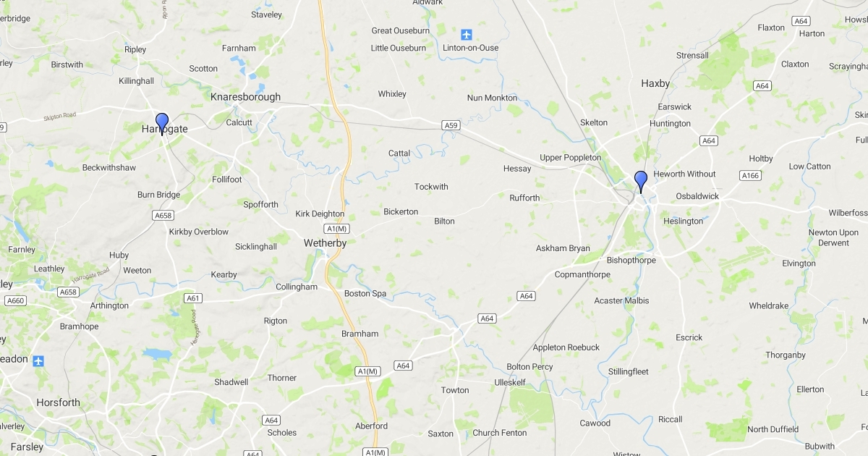The image size is (868, 456).
Task: Select the Wheldrake village label
Action: click(769, 305)
